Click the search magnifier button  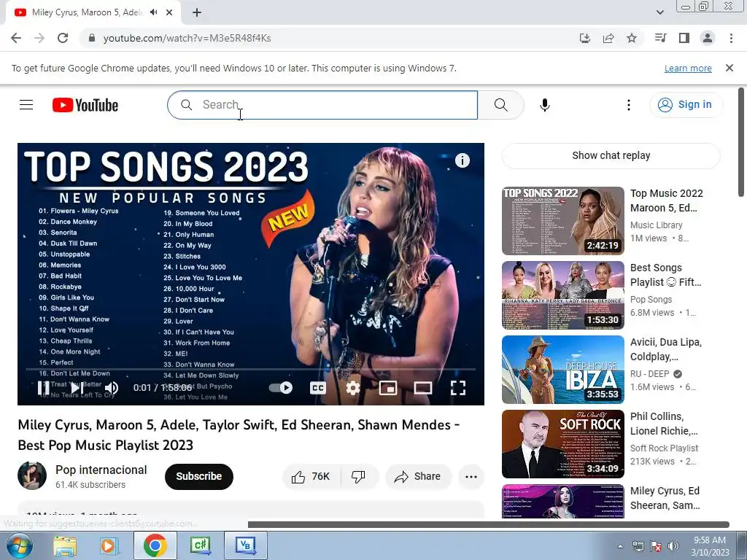[x=500, y=105]
